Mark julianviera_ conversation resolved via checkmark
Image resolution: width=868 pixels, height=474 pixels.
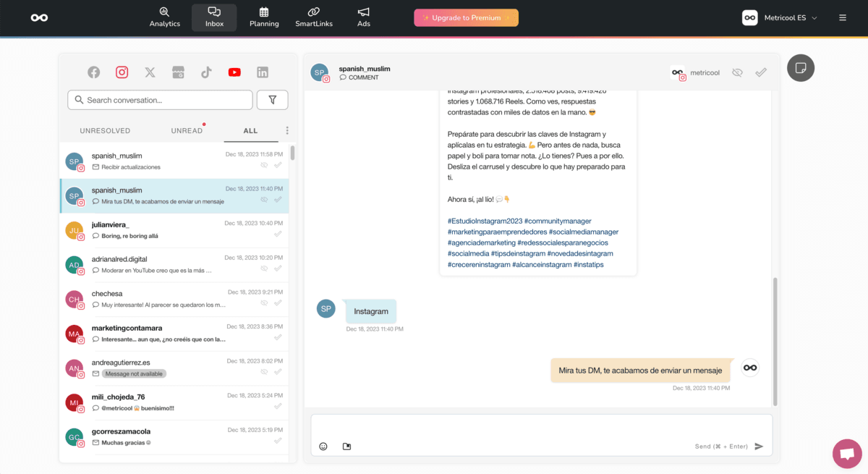pyautogui.click(x=278, y=234)
